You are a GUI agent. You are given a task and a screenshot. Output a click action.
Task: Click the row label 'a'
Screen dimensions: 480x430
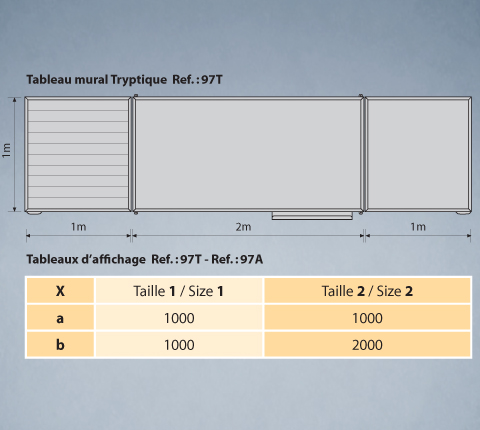coord(60,318)
